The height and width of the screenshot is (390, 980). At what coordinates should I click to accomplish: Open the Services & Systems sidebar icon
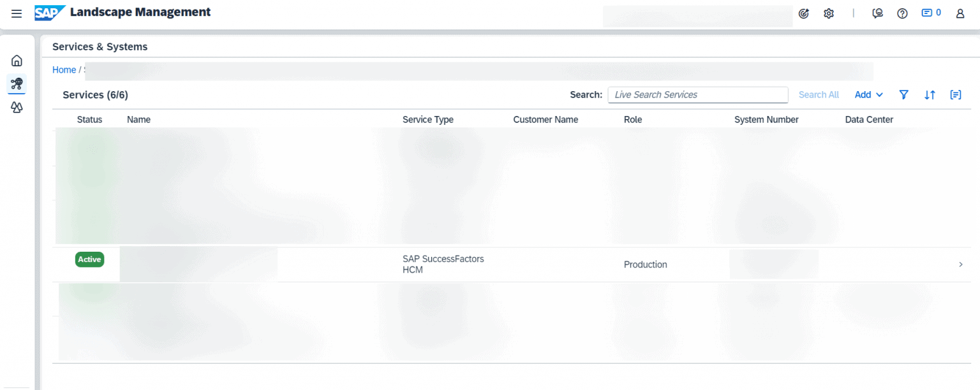[17, 83]
